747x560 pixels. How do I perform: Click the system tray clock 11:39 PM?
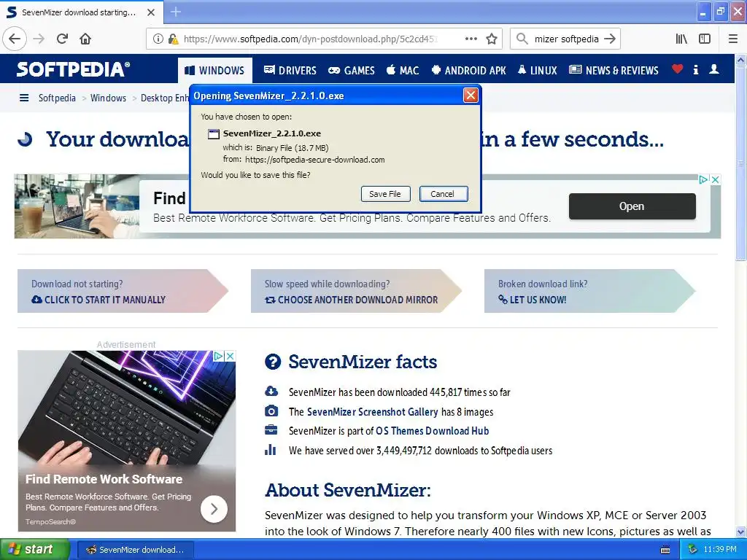(x=720, y=550)
